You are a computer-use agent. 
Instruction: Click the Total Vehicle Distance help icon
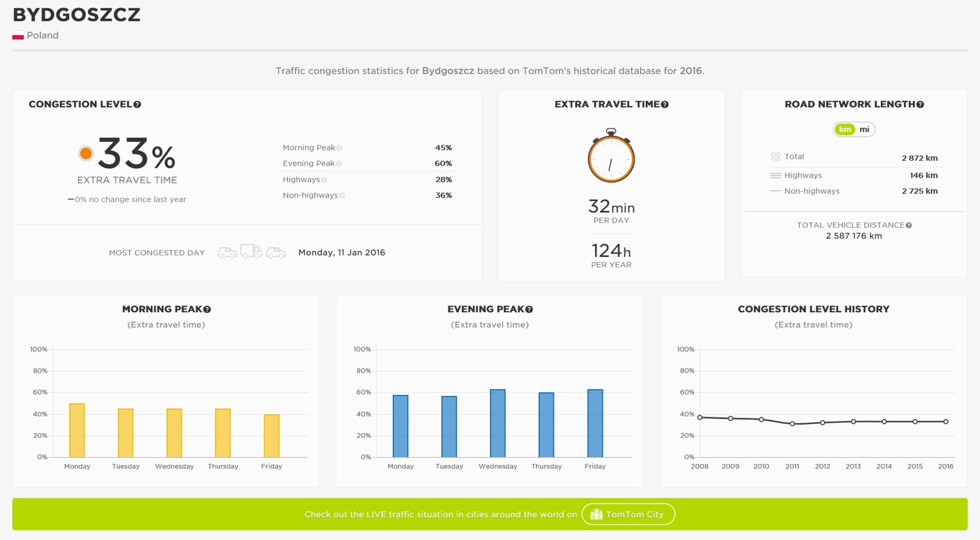(909, 226)
